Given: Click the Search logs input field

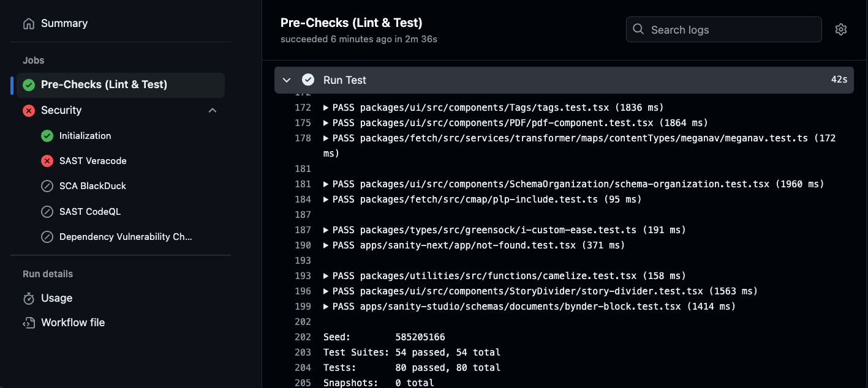Looking at the screenshot, I should coord(729,29).
